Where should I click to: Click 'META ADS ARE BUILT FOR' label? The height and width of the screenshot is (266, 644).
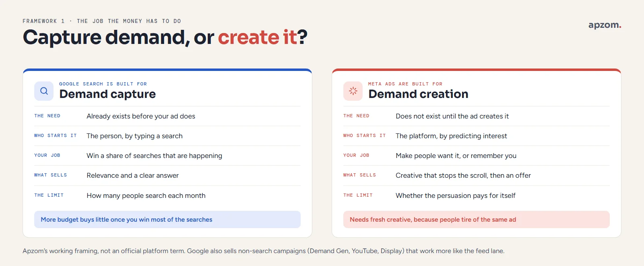405,84
